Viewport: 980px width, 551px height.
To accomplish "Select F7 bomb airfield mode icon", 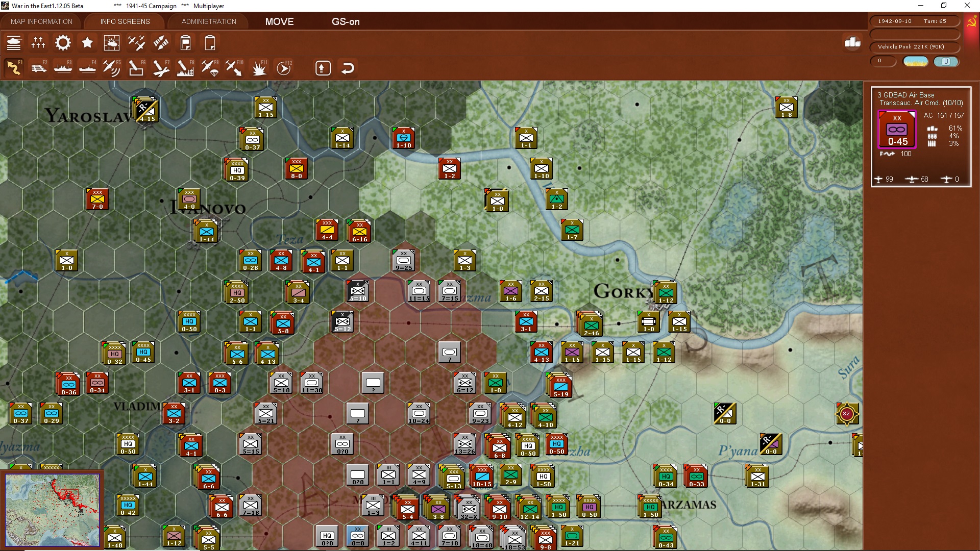I will coord(161,68).
